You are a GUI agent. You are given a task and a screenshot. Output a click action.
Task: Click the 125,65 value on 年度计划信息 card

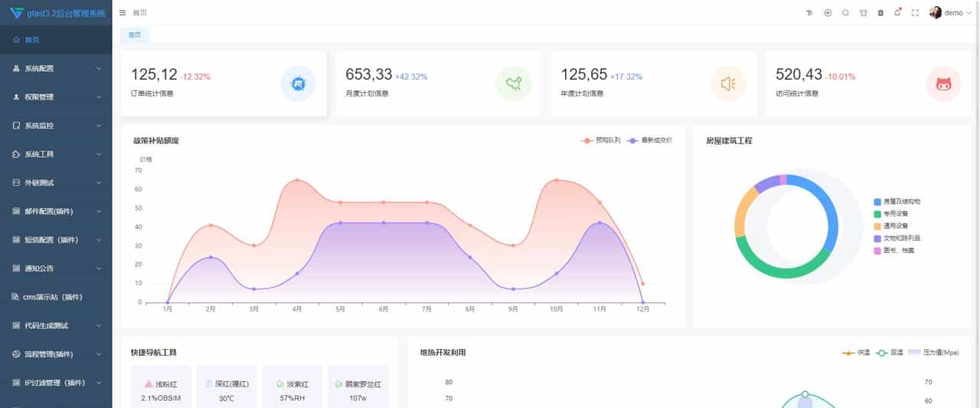pyautogui.click(x=584, y=74)
